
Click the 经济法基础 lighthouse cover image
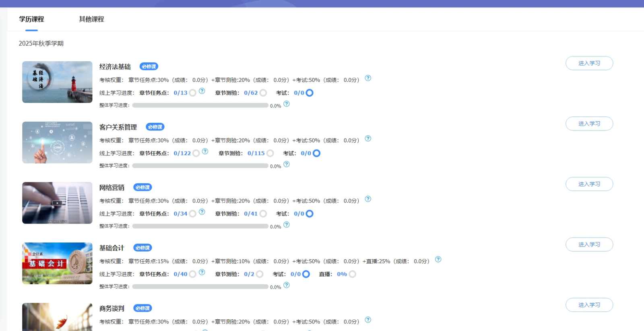point(57,82)
